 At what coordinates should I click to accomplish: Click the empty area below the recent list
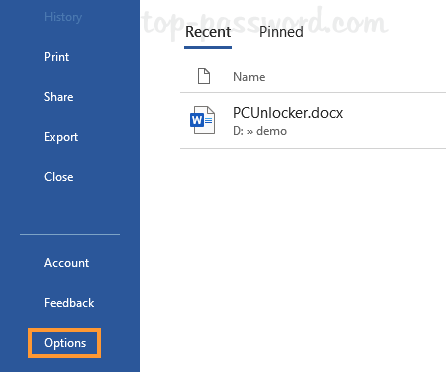click(x=313, y=260)
